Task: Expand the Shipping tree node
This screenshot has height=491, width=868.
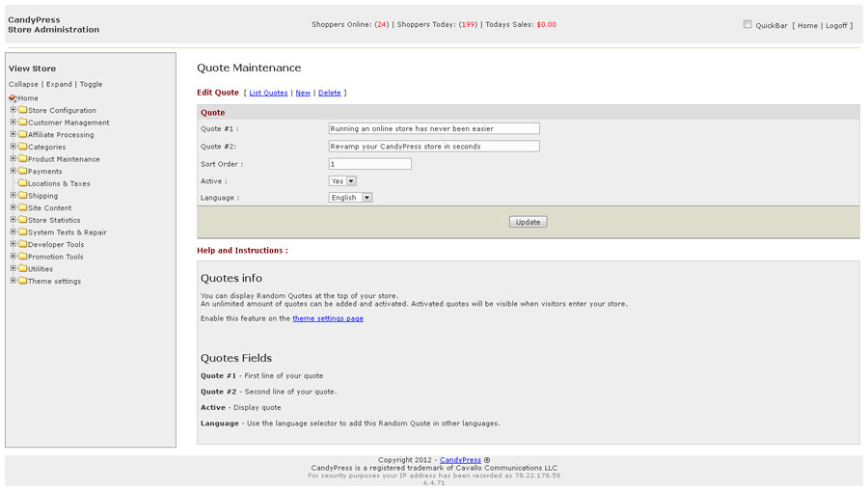Action: (14, 195)
